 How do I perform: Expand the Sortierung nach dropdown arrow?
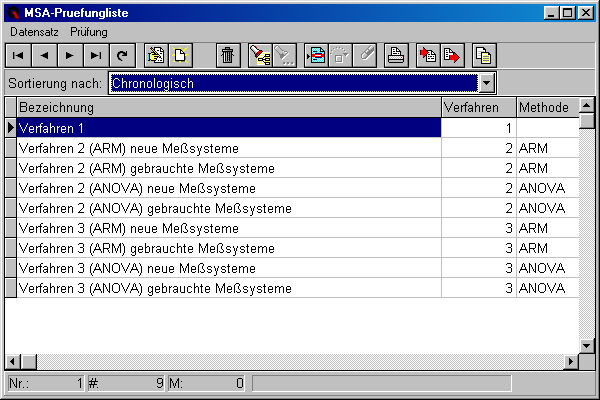(487, 84)
